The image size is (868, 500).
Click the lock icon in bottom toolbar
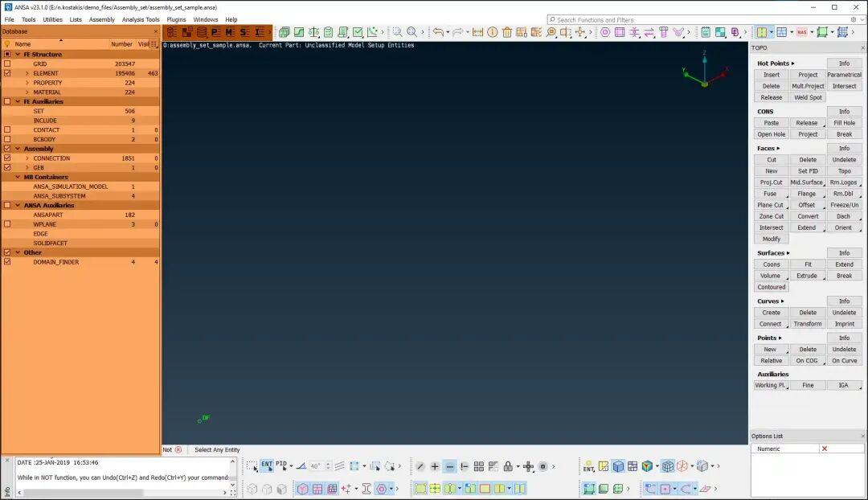tap(507, 466)
